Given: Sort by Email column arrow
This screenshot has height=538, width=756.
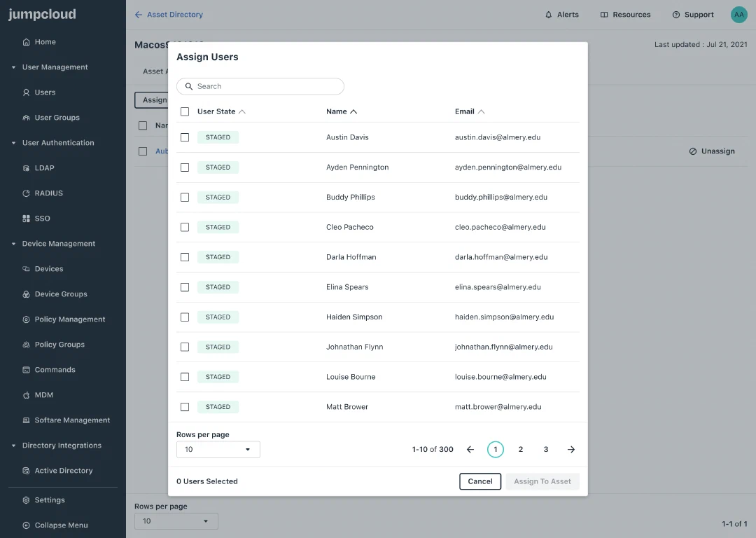Looking at the screenshot, I should click(x=481, y=111).
